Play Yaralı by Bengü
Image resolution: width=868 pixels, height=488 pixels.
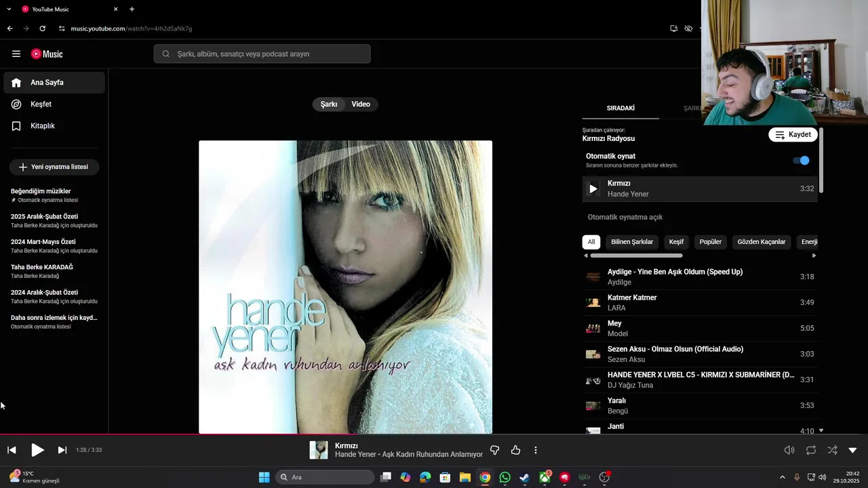point(700,405)
